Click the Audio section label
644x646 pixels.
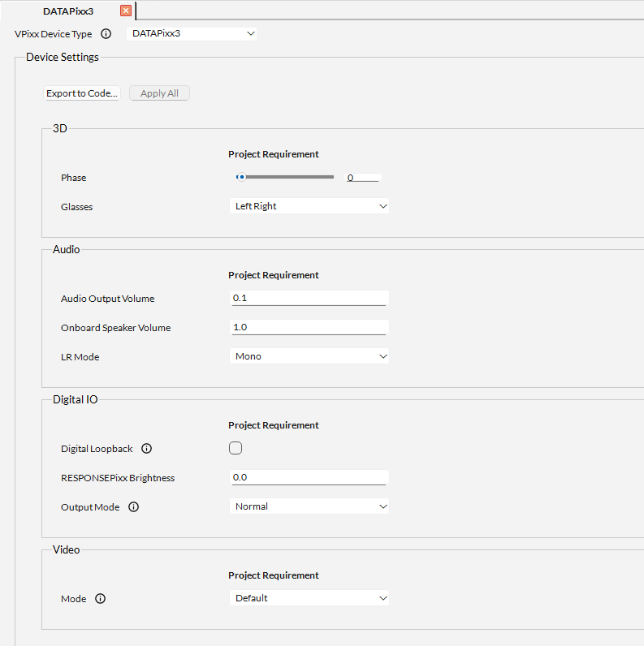click(67, 249)
